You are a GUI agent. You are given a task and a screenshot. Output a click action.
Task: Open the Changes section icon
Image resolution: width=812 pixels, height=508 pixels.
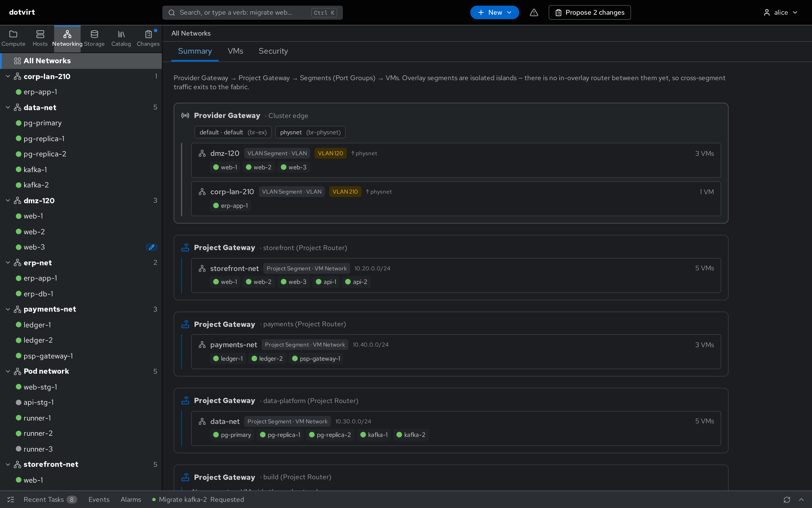(148, 34)
